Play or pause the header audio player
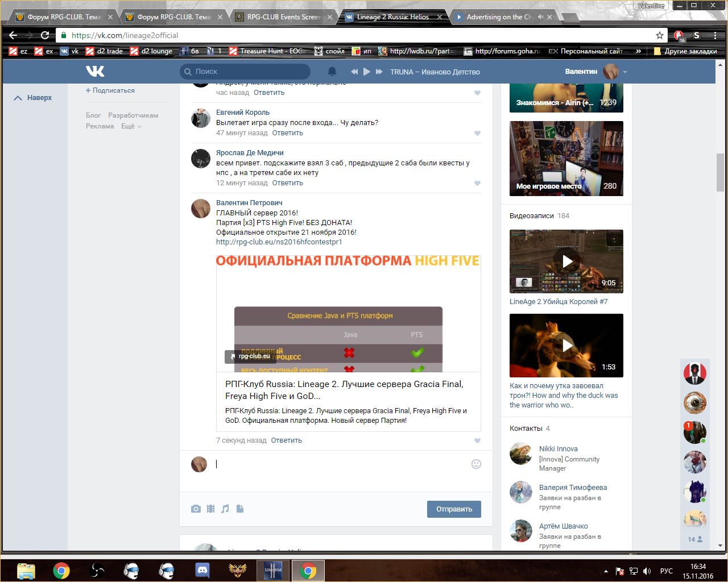 [367, 72]
